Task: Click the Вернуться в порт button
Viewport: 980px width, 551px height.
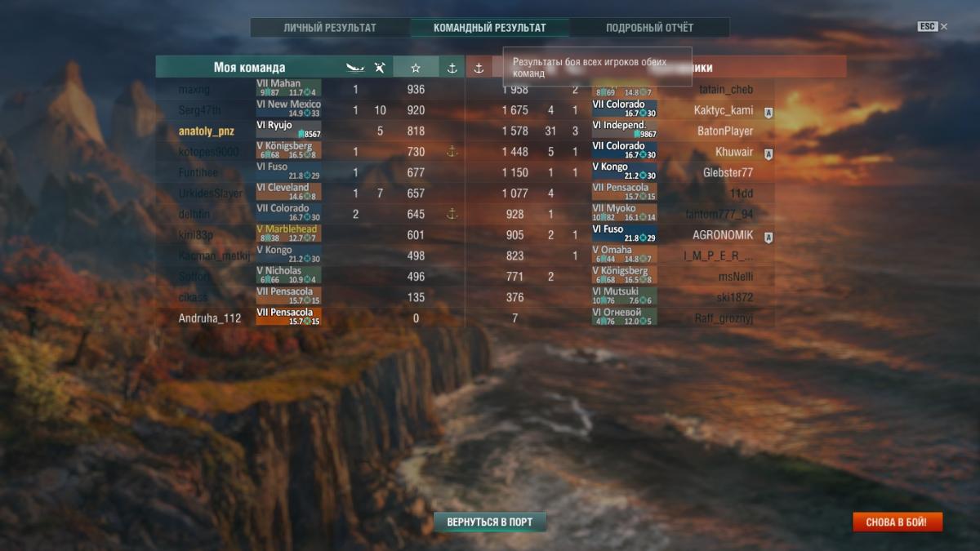Action: click(490, 522)
